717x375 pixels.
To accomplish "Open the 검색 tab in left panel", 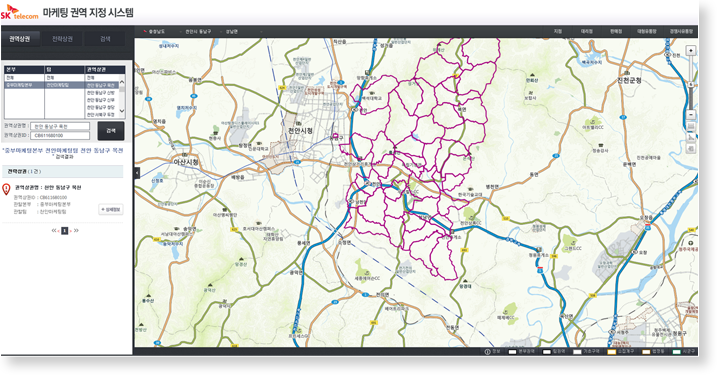I will (105, 39).
